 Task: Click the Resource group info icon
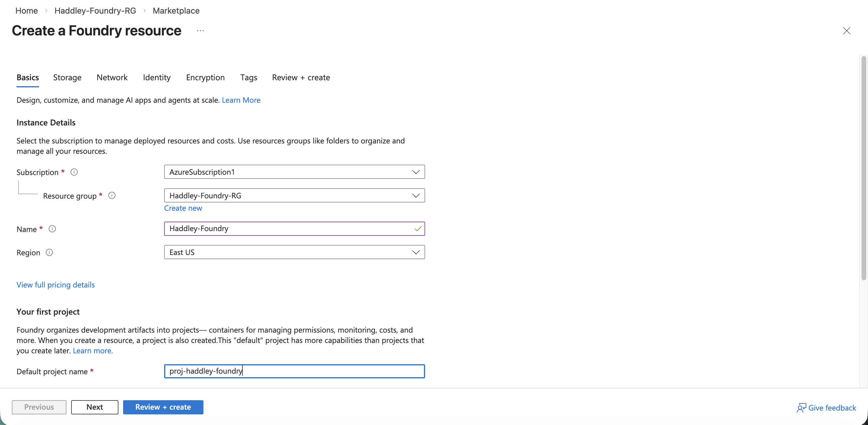(112, 195)
